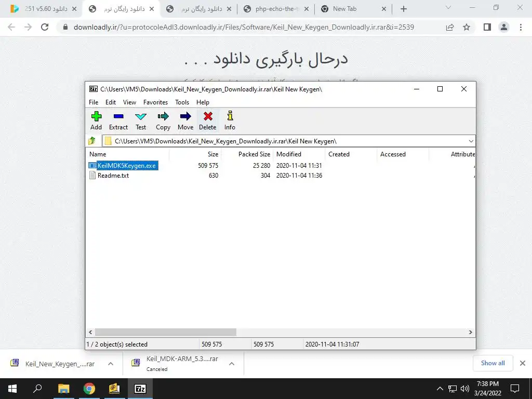Click the canceled Keil_MDK-ARM download item
The height and width of the screenshot is (399, 532).
pos(175,363)
